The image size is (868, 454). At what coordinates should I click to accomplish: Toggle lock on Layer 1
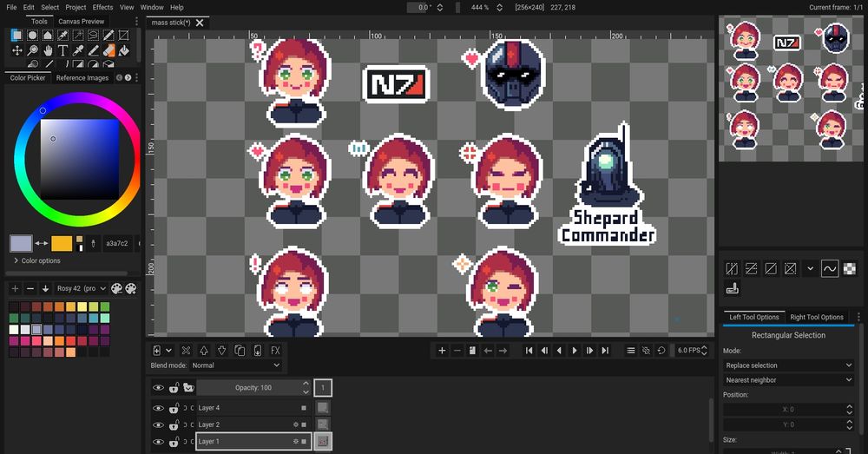click(x=174, y=442)
